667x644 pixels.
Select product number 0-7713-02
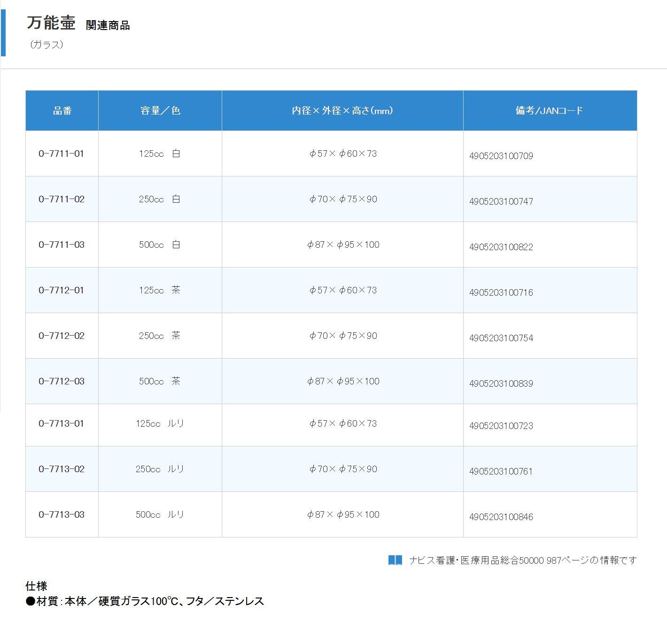click(x=62, y=469)
